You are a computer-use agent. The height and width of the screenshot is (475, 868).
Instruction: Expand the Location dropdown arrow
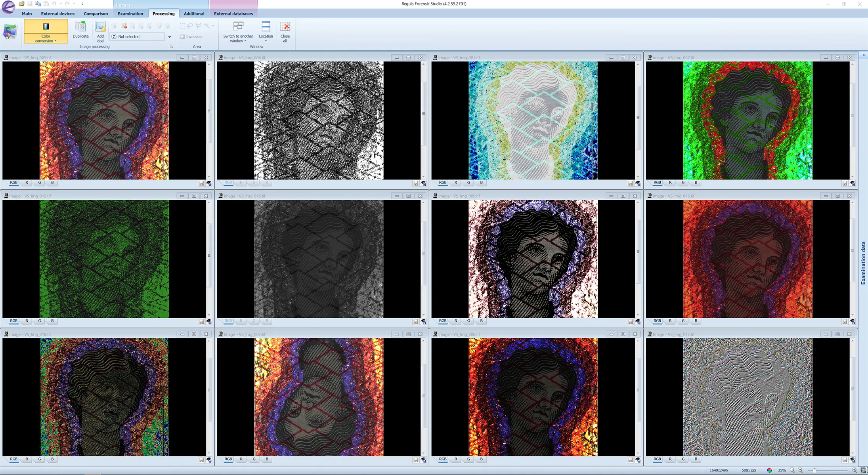[x=266, y=41]
